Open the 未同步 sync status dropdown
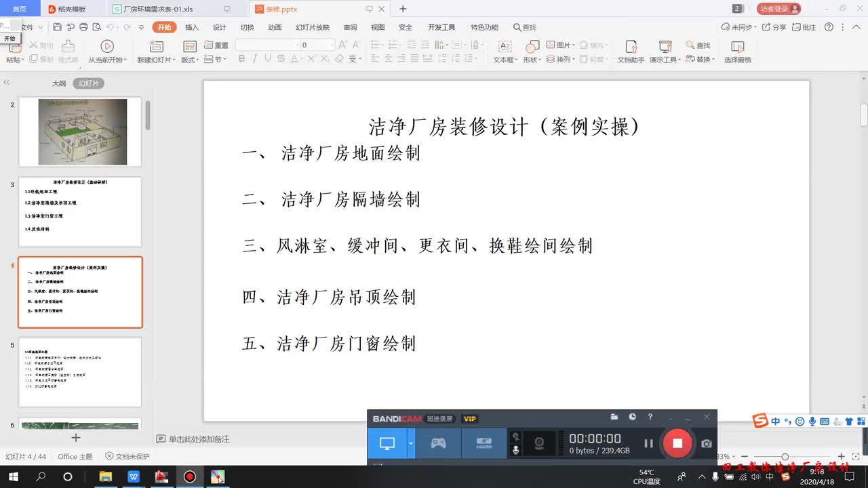This screenshot has width=868, height=488. (738, 28)
